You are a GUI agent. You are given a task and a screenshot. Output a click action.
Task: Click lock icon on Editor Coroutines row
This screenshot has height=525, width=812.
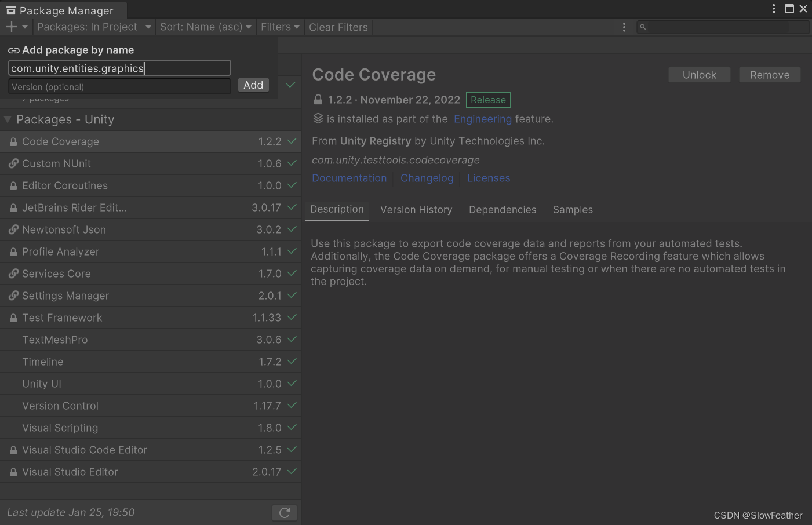[13, 185]
